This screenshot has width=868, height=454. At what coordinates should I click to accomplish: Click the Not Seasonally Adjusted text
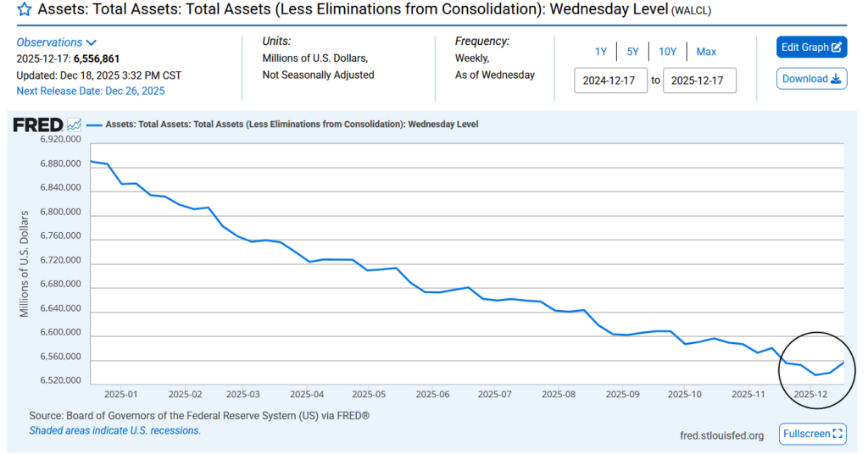[319, 75]
